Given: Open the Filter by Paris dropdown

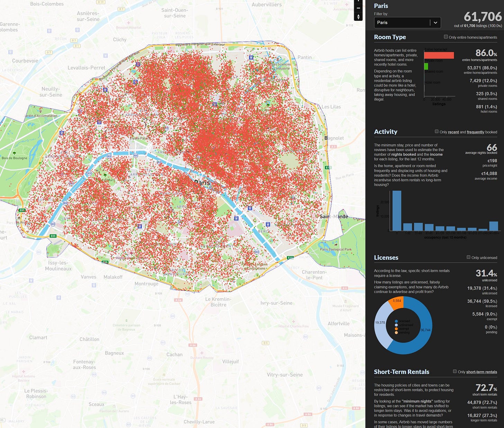Looking at the screenshot, I should tap(407, 23).
